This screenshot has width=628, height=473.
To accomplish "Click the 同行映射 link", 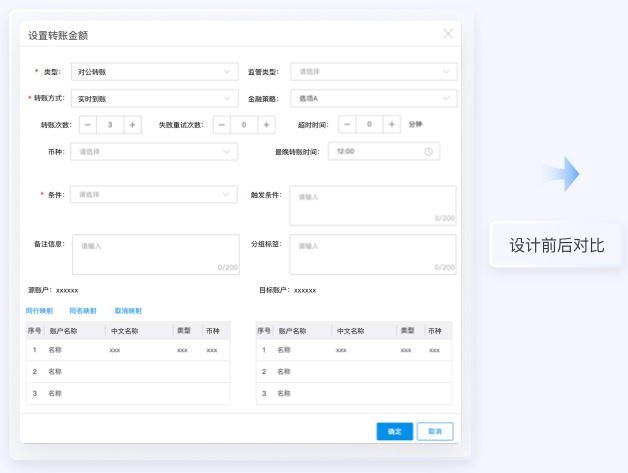I will 40,311.
